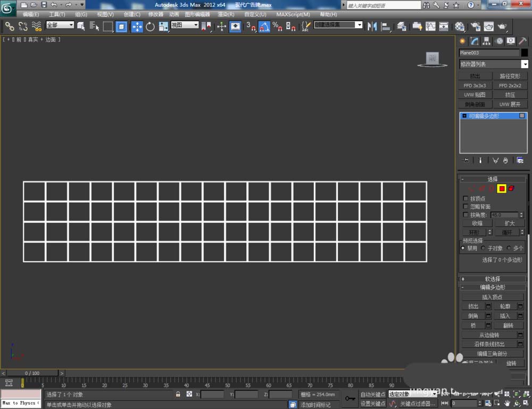Open the Quick Access toolbar customize arrow
The height and width of the screenshot is (409, 532).
pyautogui.click(x=82, y=5)
